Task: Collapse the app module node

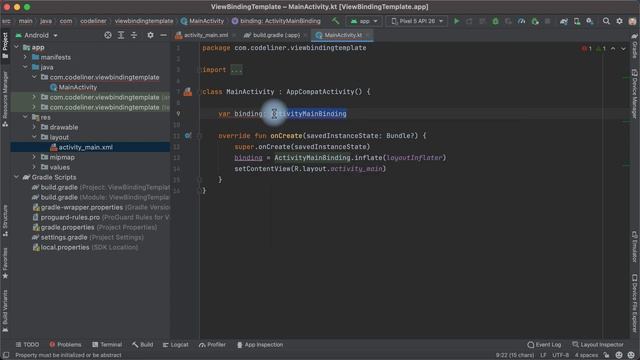Action: 17,47
